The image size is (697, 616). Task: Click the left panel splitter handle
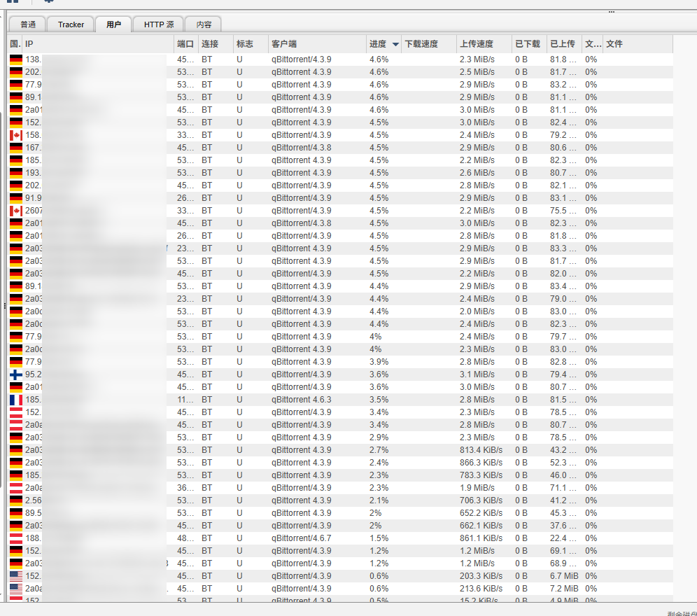pos(4,306)
